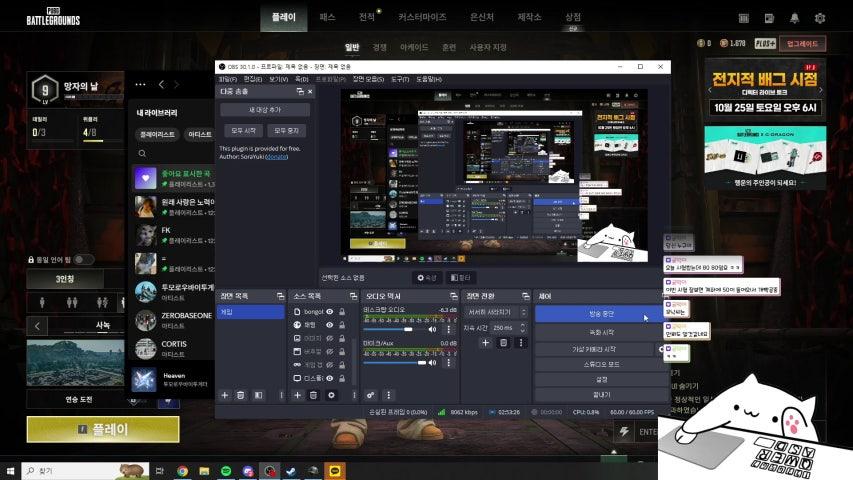The height and width of the screenshot is (480, 853).
Task: Mute the desktop audio speaker icon
Action: [432, 329]
